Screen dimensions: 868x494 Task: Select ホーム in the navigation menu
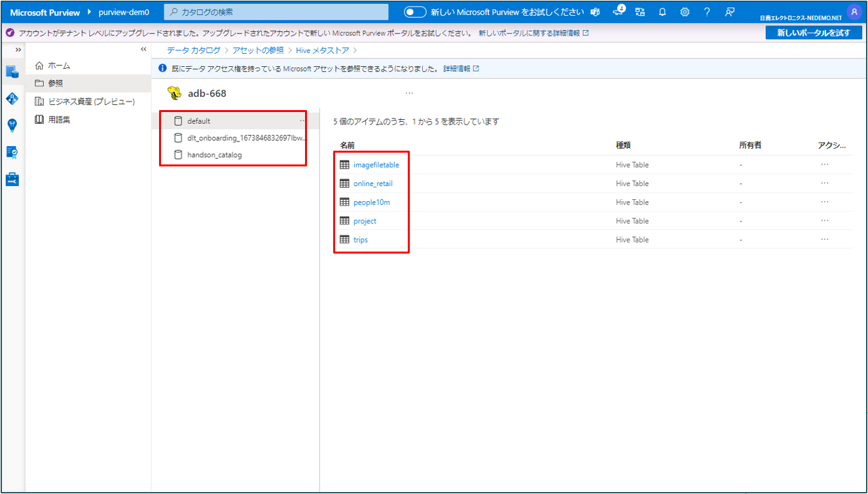coord(59,66)
